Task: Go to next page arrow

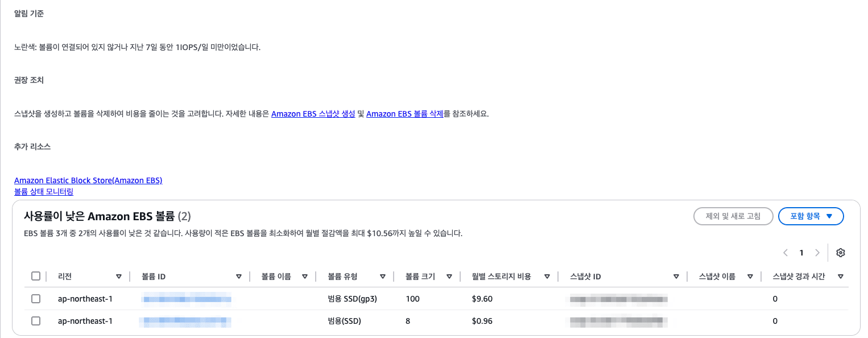Action: [817, 253]
